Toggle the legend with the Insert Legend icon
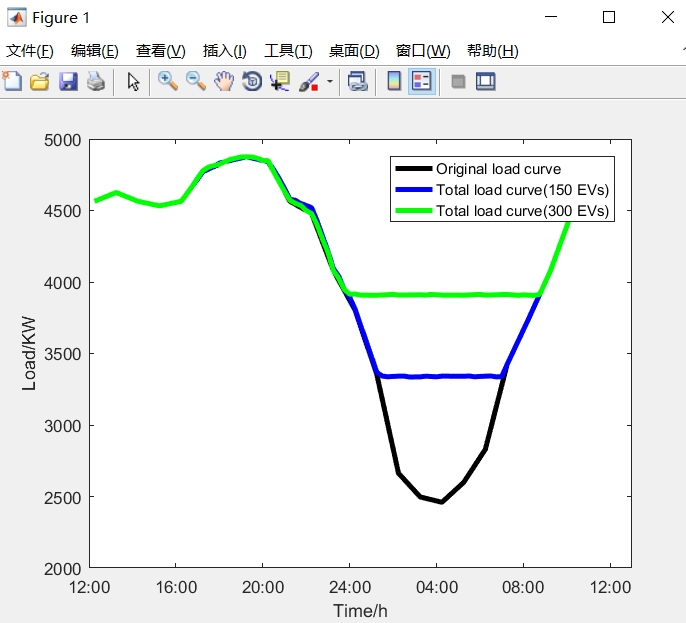 [422, 81]
